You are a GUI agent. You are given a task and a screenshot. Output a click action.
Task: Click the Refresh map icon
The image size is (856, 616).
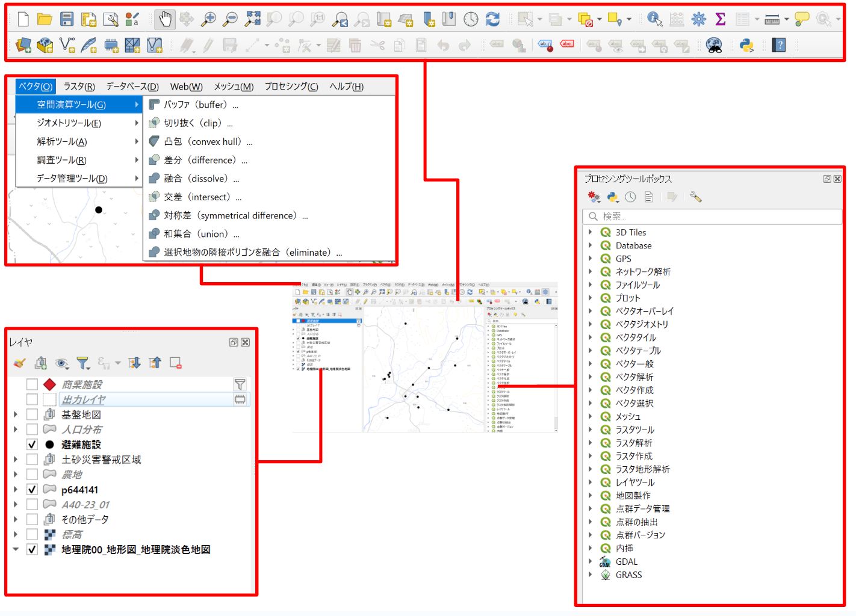(x=492, y=19)
